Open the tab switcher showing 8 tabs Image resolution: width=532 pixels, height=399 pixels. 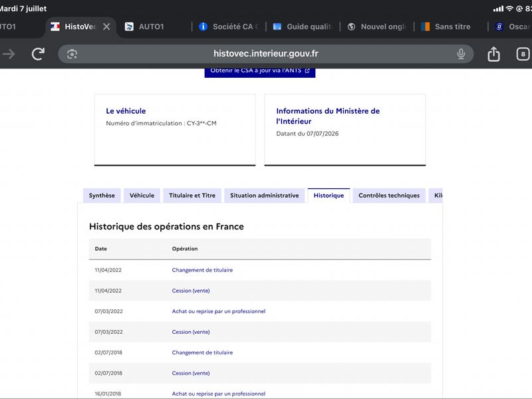click(523, 54)
